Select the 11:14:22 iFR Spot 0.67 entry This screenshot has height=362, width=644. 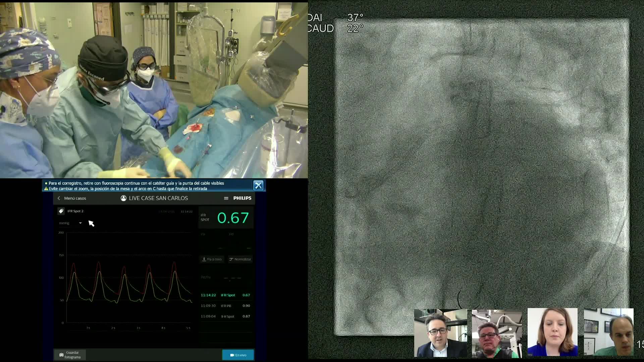tap(225, 295)
